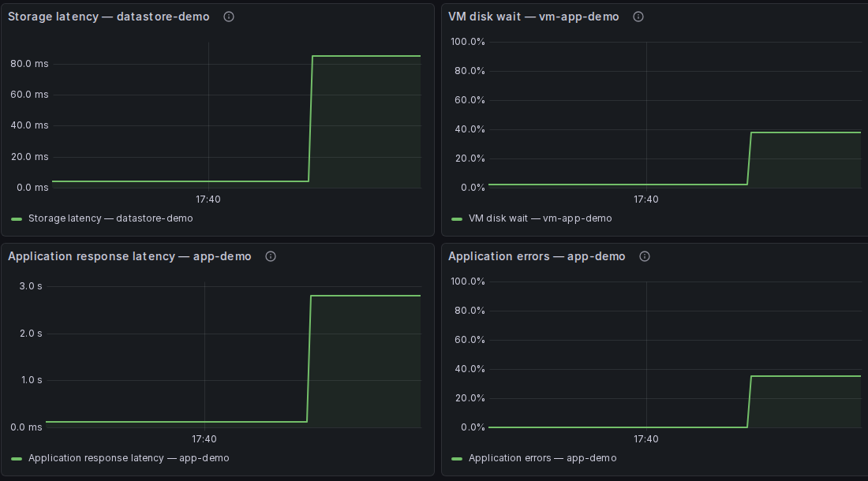Pick the green legend color swatch for Application errors
Viewport: 868px width, 481px height.
(x=457, y=459)
